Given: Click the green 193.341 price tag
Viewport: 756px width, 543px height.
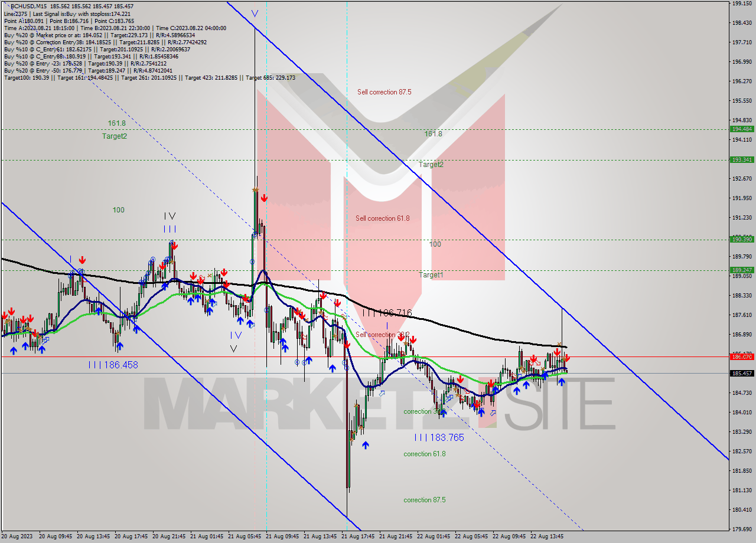Looking at the screenshot, I should pyautogui.click(x=741, y=159).
